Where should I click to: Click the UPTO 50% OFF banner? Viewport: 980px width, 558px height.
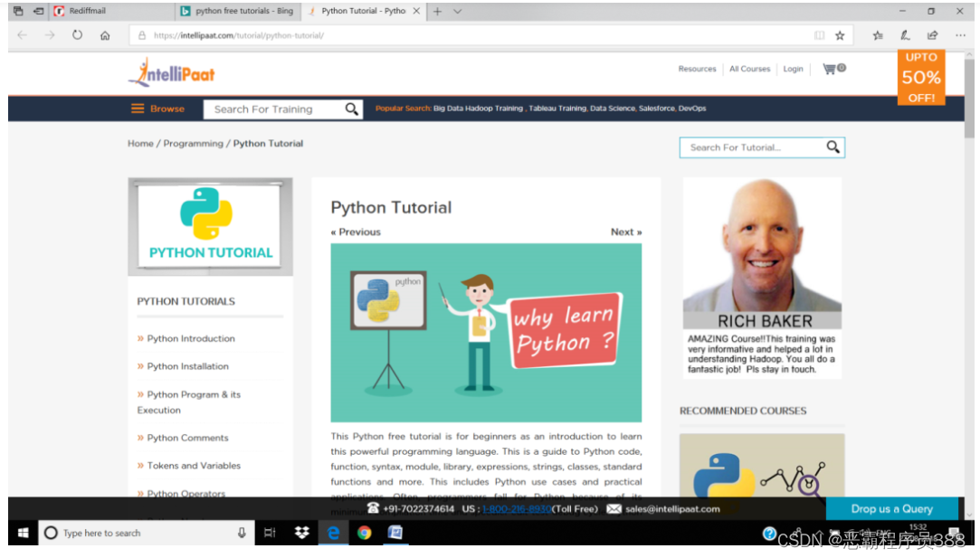[921, 77]
